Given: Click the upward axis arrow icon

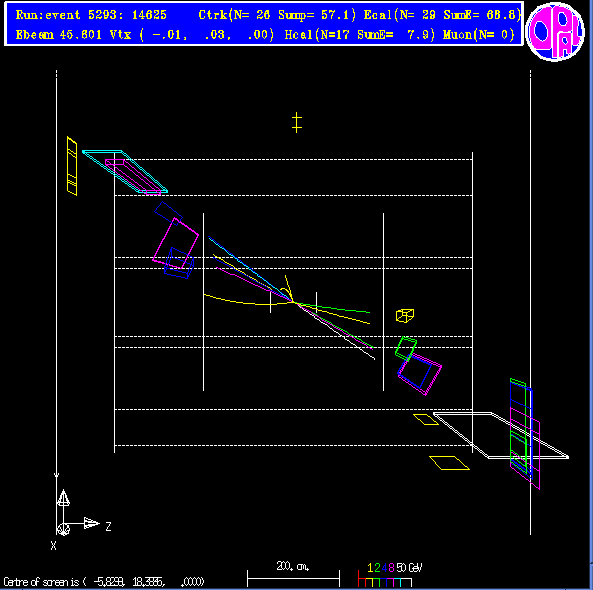Looking at the screenshot, I should 63,498.
